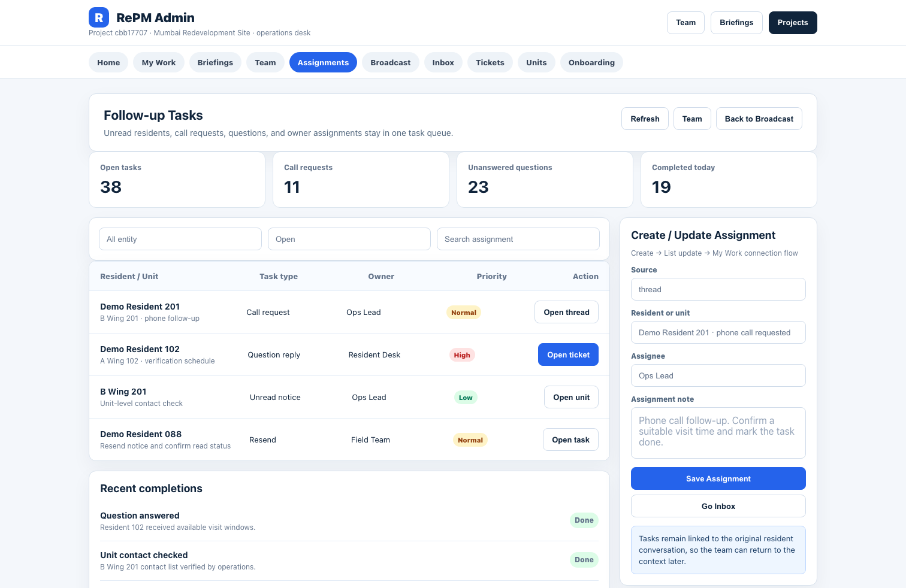Open the Broadcast tab
The width and height of the screenshot is (906, 588).
(391, 62)
